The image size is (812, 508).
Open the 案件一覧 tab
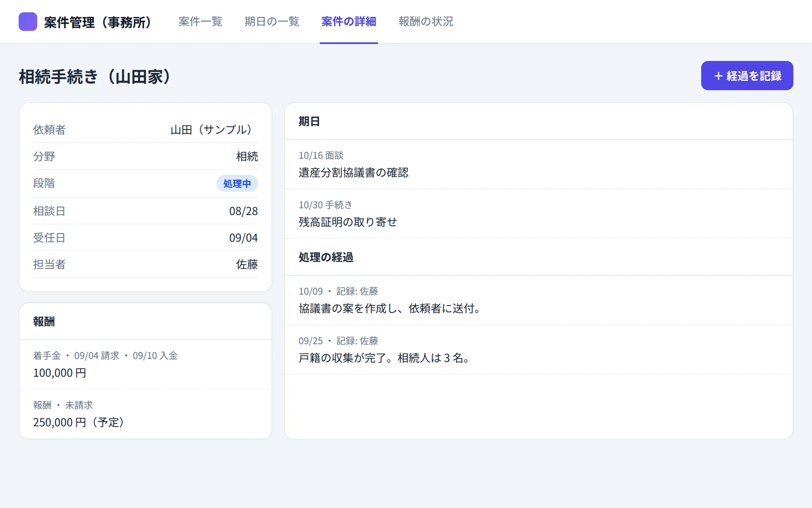200,22
